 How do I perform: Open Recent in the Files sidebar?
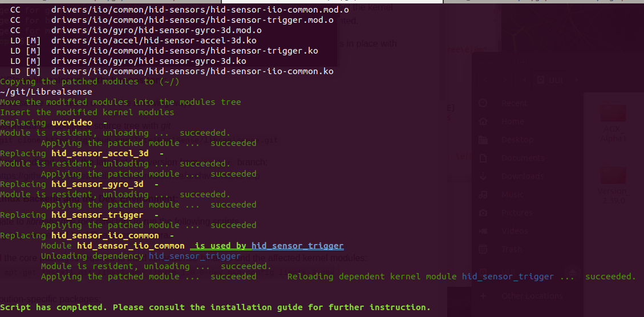[513, 103]
